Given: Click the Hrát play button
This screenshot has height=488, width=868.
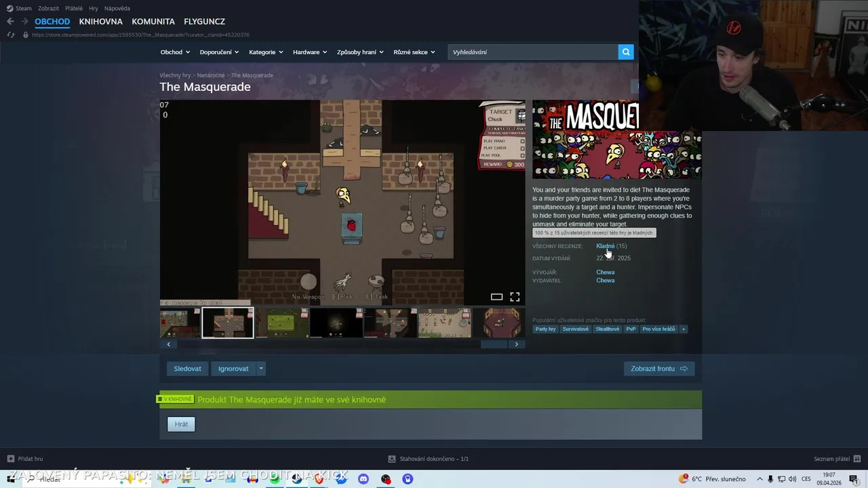Looking at the screenshot, I should (x=181, y=424).
